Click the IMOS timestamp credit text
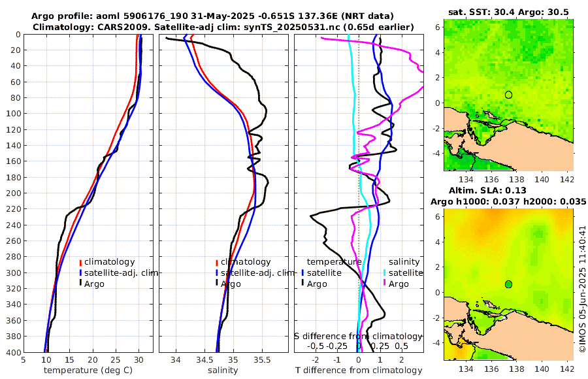Screen dimensions: 588x379 point(582,289)
